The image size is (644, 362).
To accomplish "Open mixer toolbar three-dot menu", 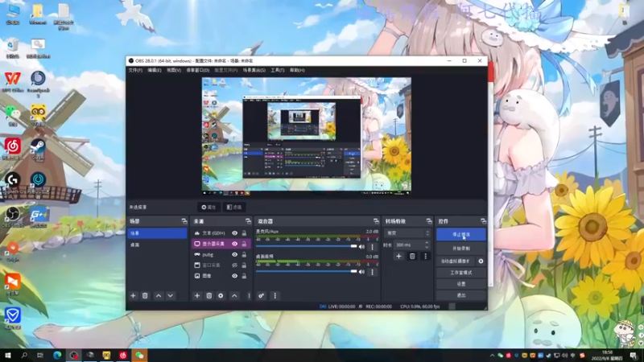I will (275, 295).
